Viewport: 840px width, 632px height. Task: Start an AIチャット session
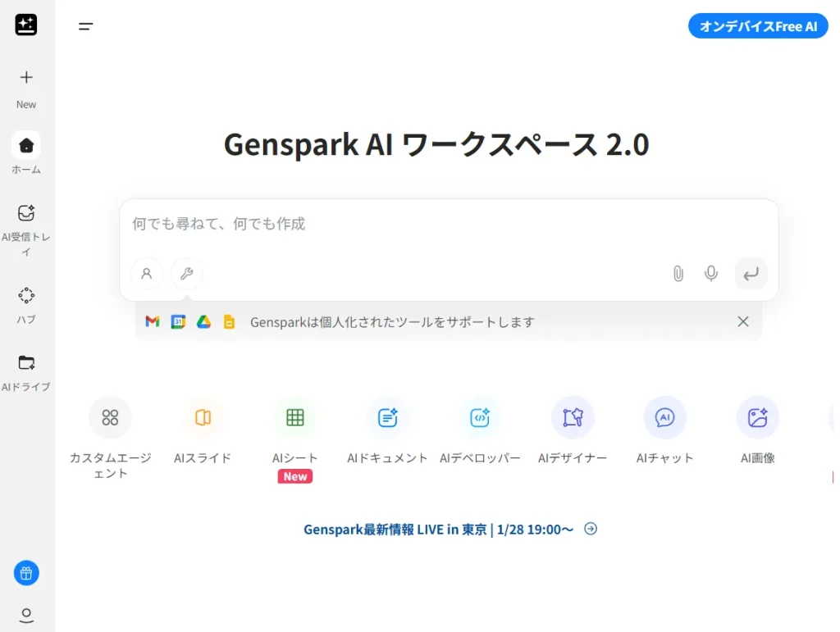click(665, 418)
